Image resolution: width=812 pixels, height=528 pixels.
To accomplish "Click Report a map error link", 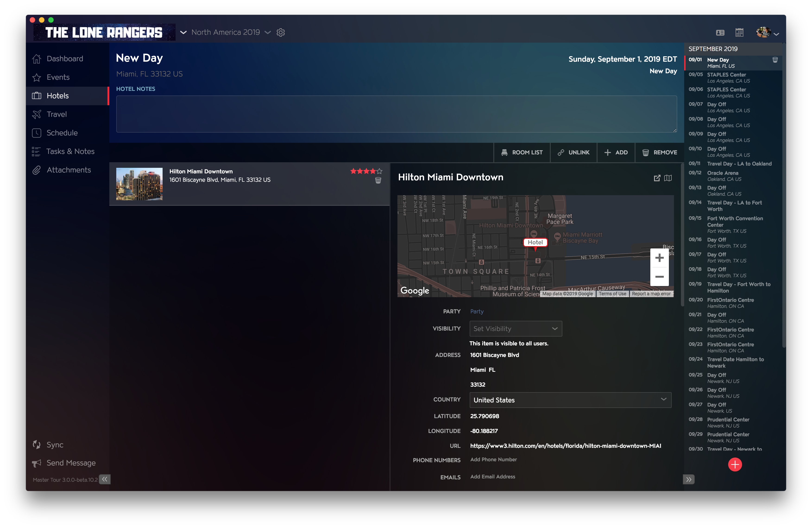I will point(651,294).
